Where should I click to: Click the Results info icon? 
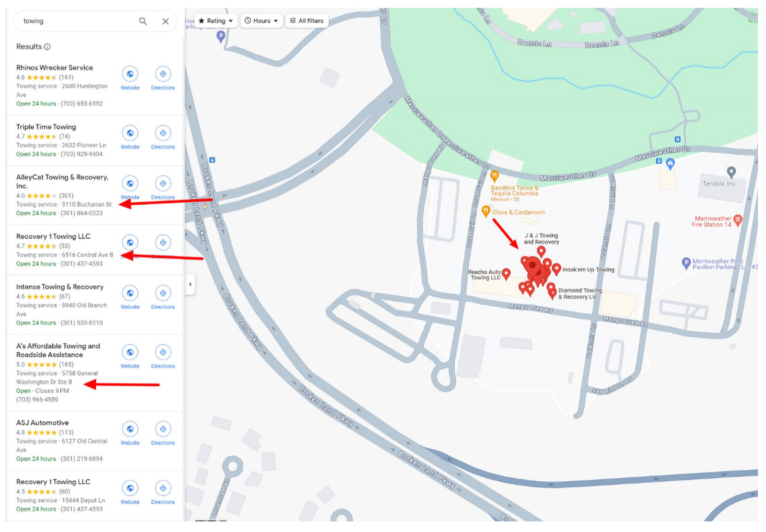pos(47,47)
